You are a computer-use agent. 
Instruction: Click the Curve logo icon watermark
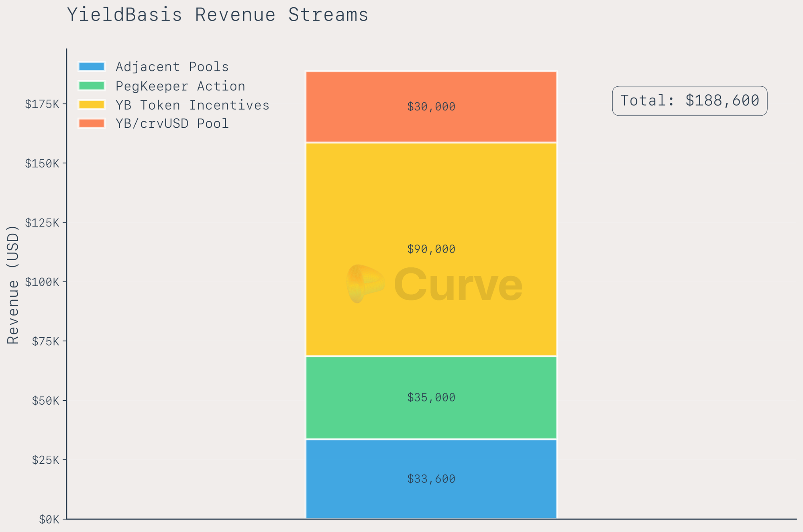point(365,283)
